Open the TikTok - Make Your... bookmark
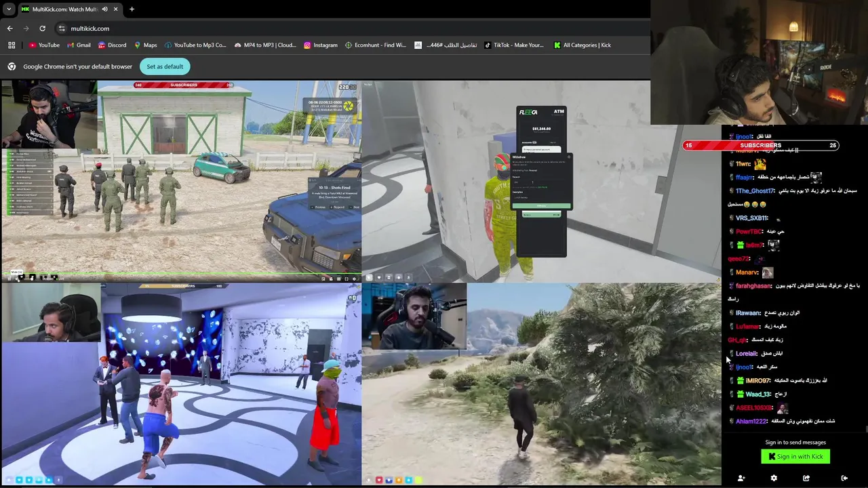 click(513, 45)
